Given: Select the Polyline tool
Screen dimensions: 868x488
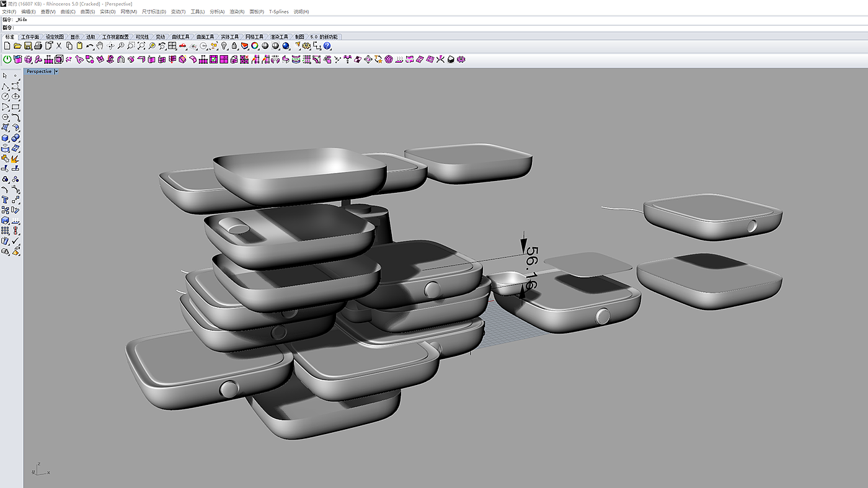Looking at the screenshot, I should click(x=6, y=86).
